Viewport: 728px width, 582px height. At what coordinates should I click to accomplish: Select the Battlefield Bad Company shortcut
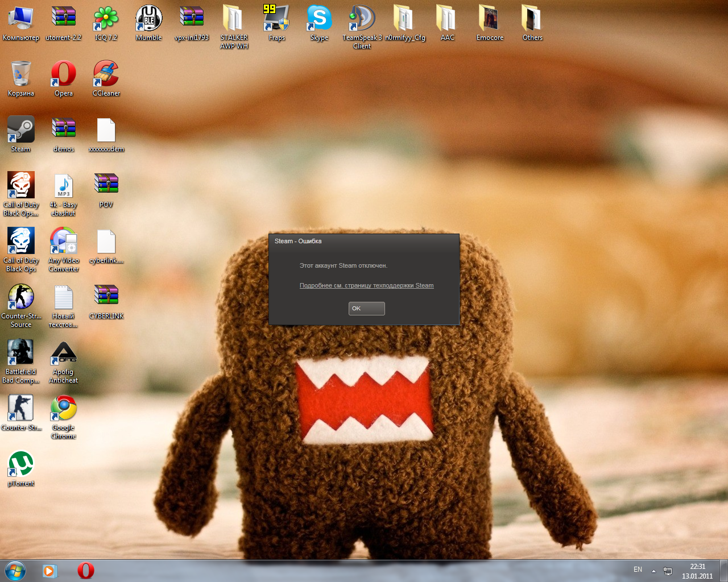click(21, 361)
